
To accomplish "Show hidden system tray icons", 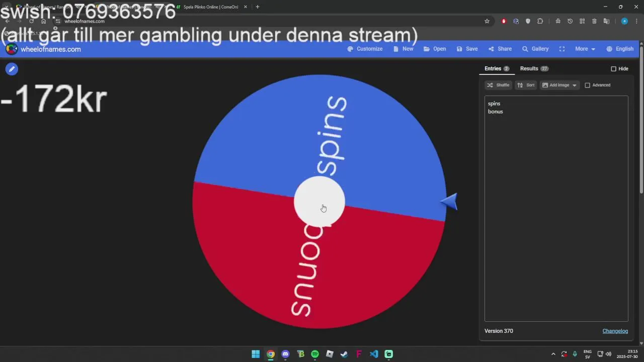I will tap(553, 354).
